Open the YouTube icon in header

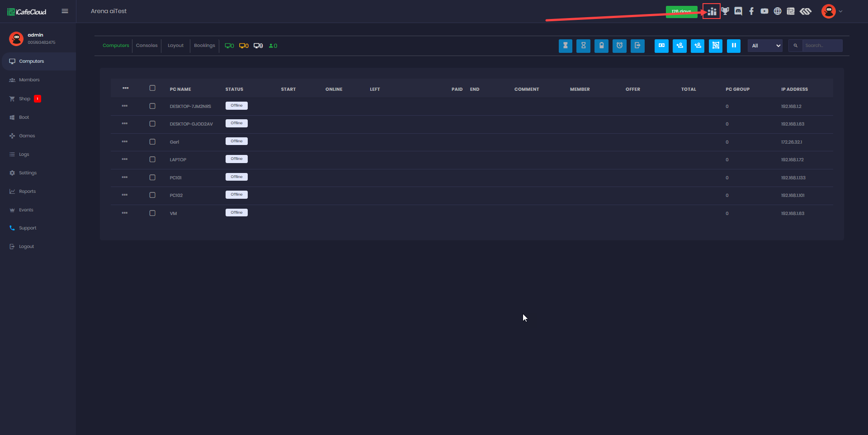pyautogui.click(x=764, y=11)
